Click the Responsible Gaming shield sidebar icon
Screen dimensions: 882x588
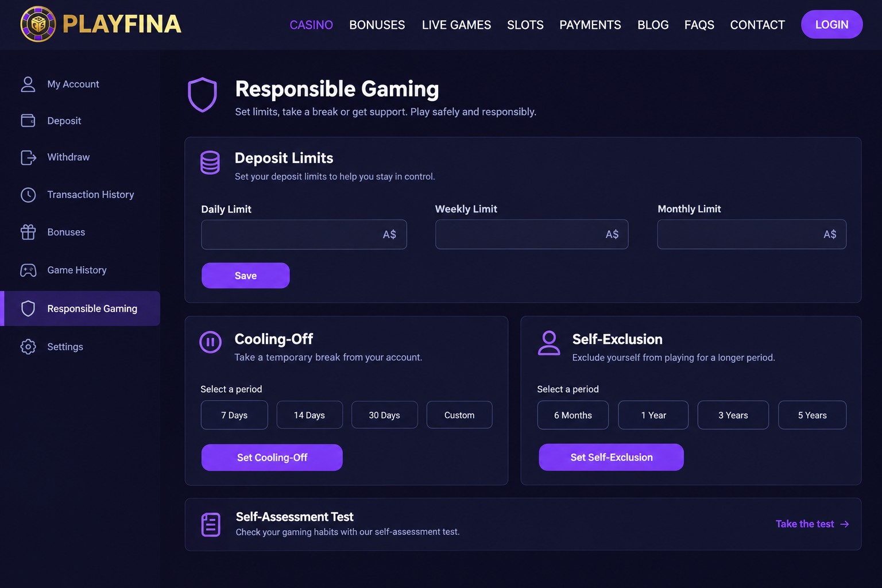coord(28,308)
